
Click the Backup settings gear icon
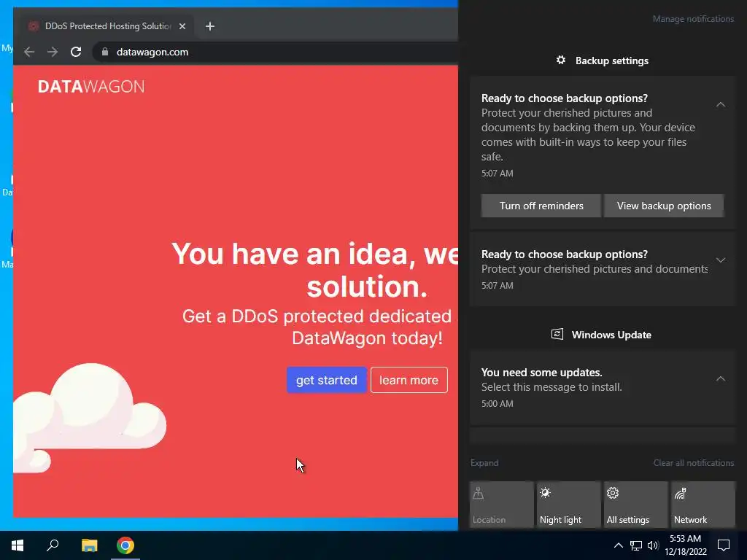561,60
